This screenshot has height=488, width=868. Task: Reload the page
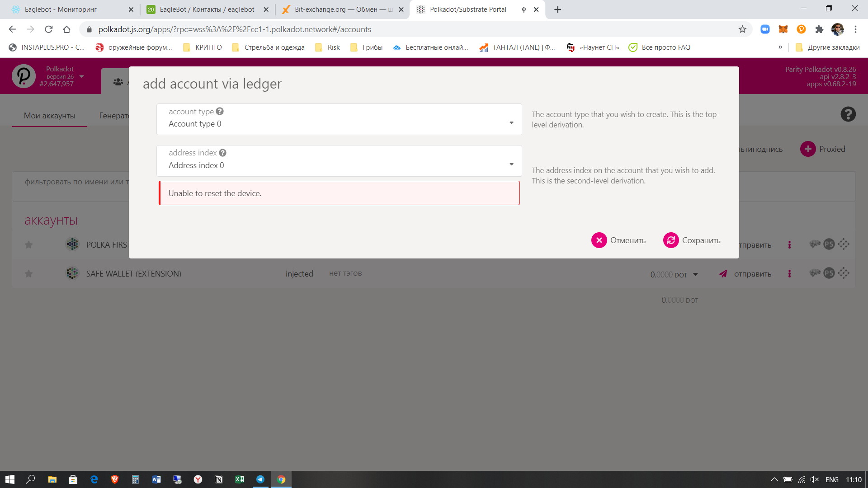point(49,29)
